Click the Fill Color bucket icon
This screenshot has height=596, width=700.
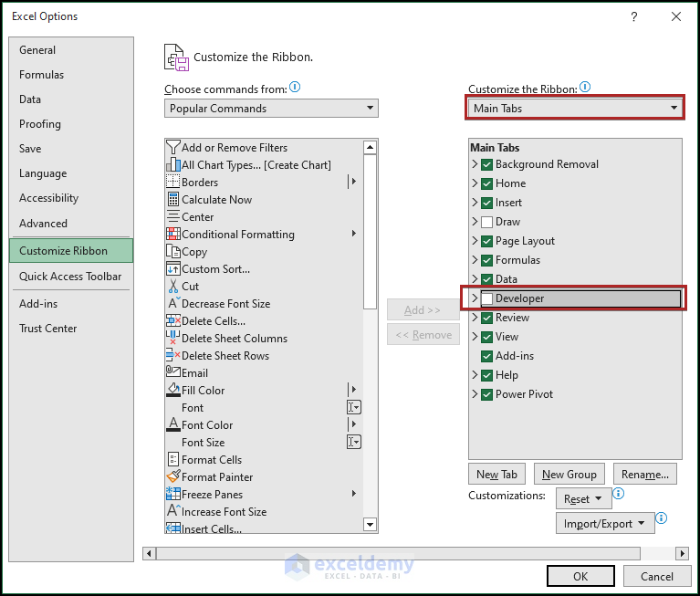173,391
